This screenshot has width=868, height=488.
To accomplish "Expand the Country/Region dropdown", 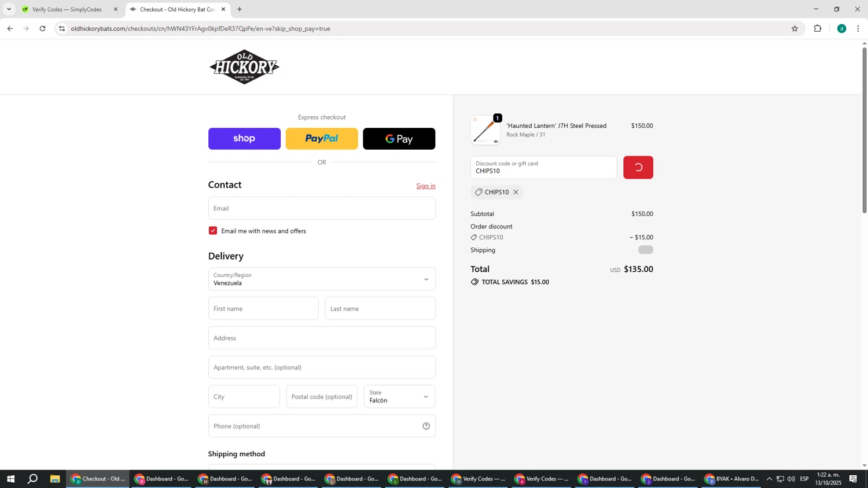I will [x=322, y=279].
